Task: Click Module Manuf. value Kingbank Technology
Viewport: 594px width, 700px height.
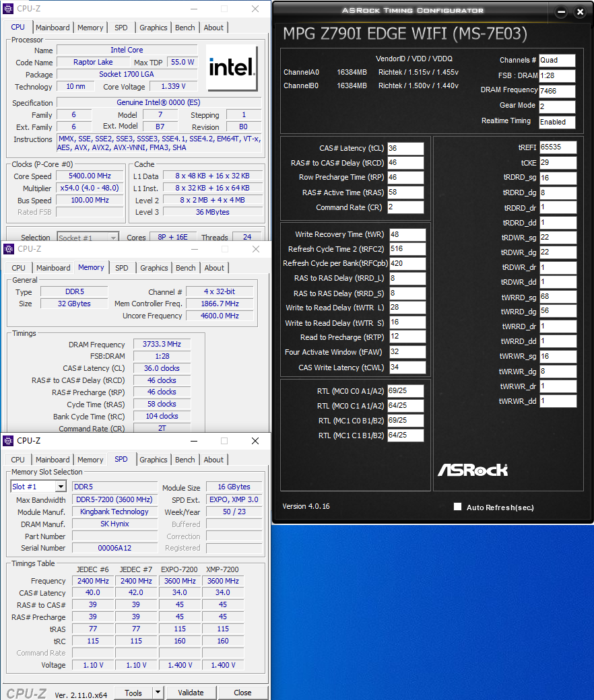Action: [114, 512]
